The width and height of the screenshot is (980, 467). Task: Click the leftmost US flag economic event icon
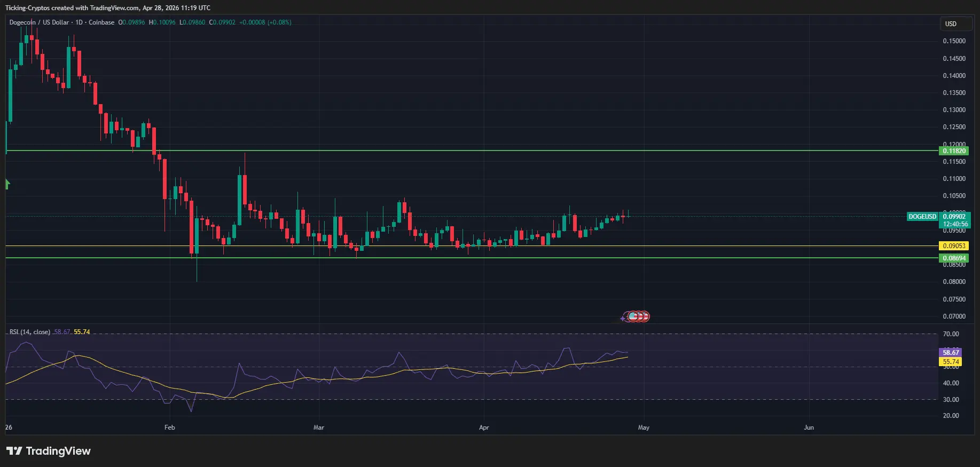click(x=633, y=316)
